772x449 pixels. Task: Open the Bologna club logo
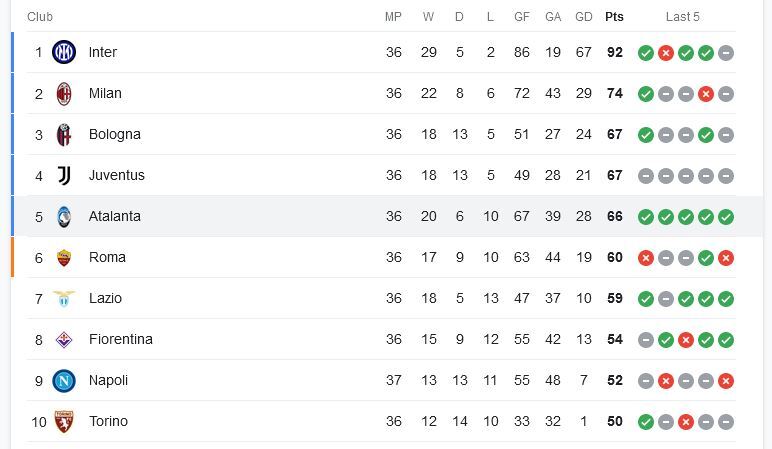point(64,134)
